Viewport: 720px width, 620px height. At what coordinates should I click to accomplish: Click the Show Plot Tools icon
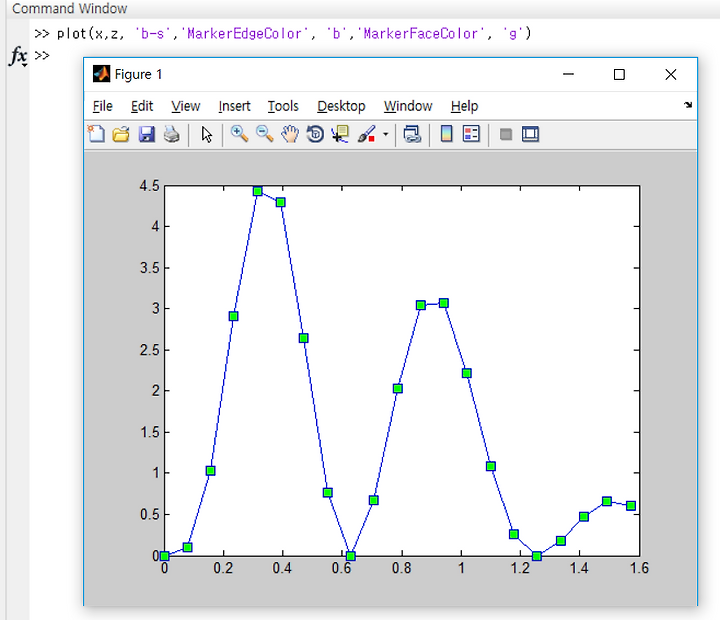pyautogui.click(x=530, y=134)
